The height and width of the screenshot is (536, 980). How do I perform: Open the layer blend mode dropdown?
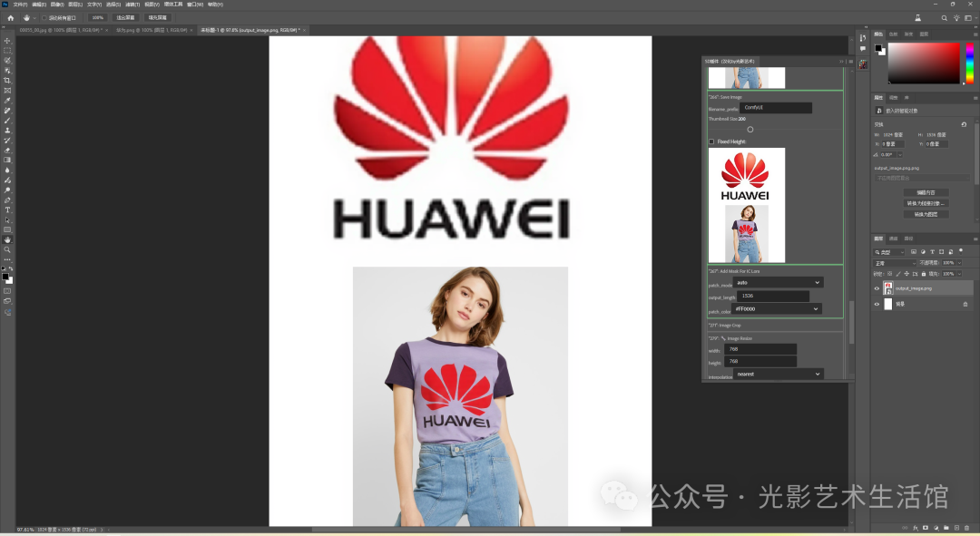pyautogui.click(x=895, y=263)
